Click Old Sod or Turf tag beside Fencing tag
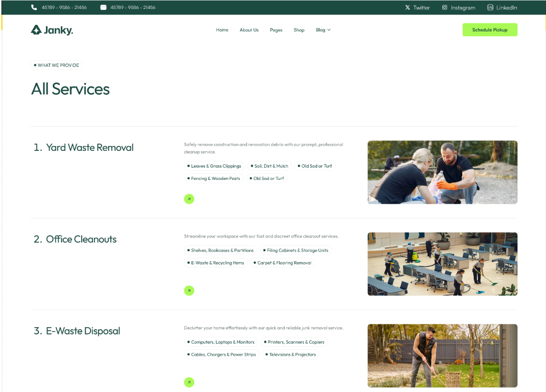 (267, 178)
